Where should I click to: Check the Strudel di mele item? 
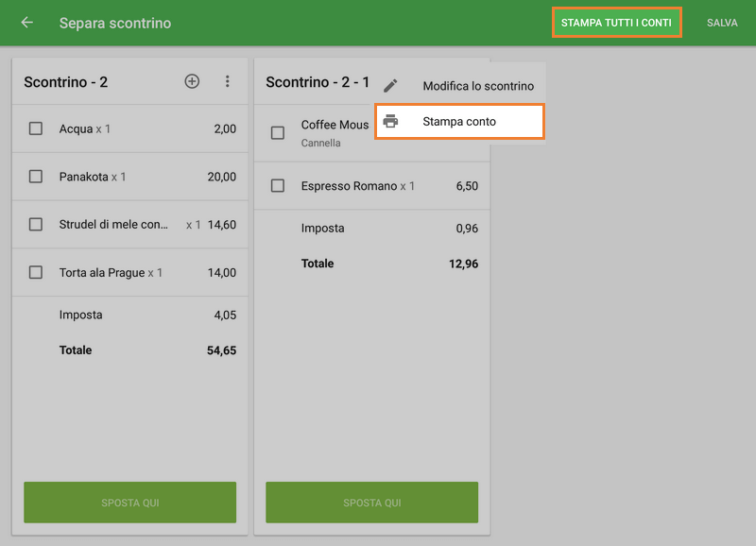tap(36, 225)
